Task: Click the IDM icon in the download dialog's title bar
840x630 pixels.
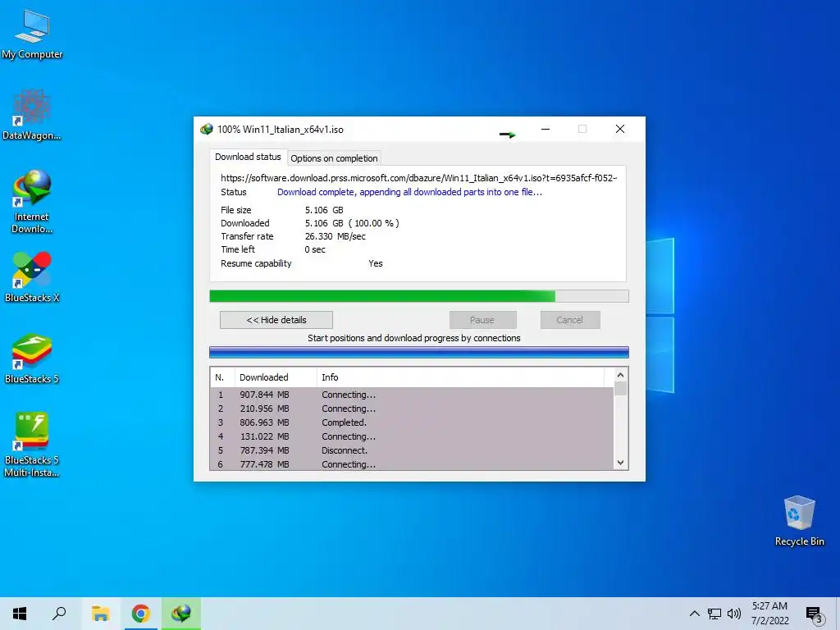Action: 206,129
